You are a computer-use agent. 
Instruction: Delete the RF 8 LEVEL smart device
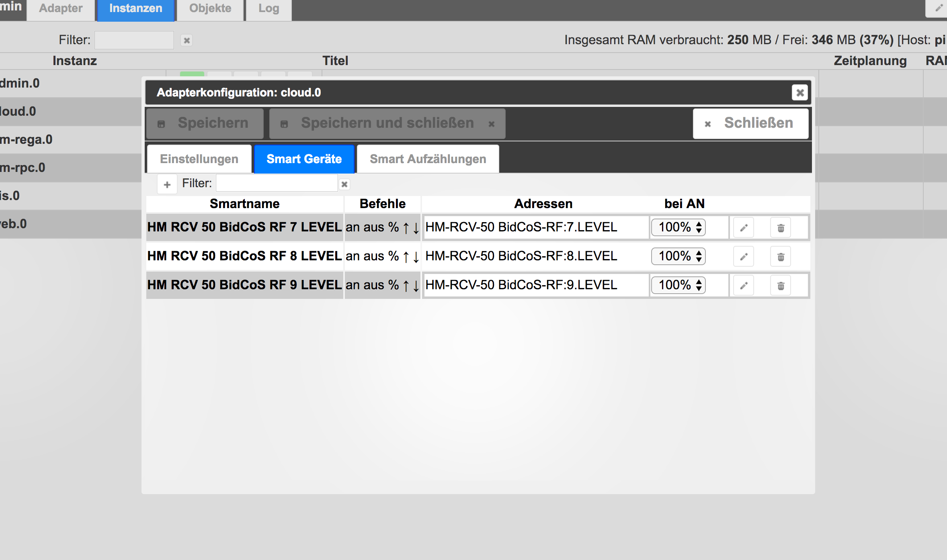click(781, 257)
